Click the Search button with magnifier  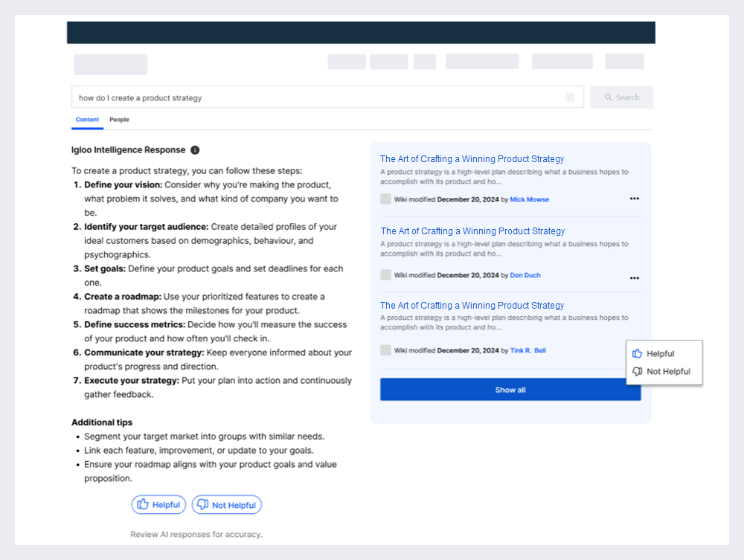tap(621, 97)
